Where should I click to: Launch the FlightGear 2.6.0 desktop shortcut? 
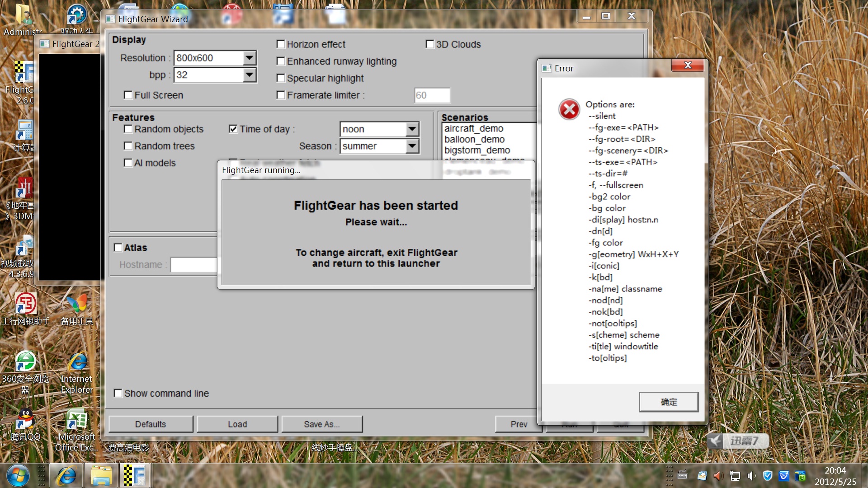click(x=23, y=81)
